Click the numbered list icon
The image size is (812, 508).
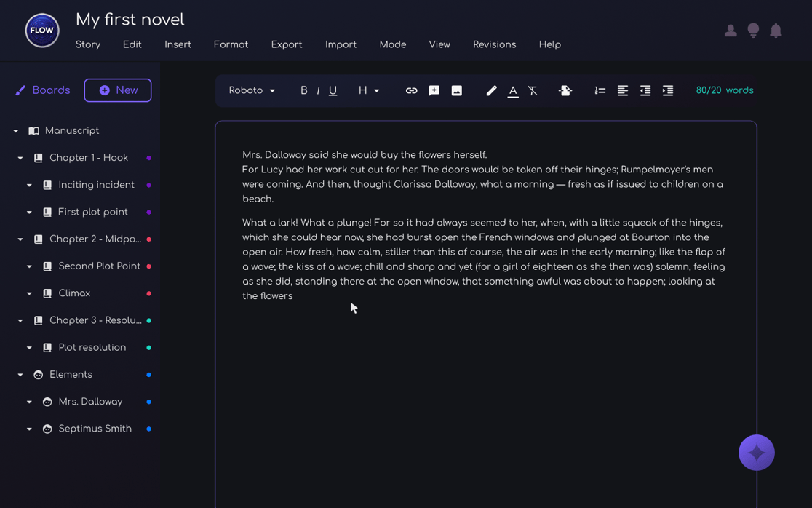coord(600,91)
